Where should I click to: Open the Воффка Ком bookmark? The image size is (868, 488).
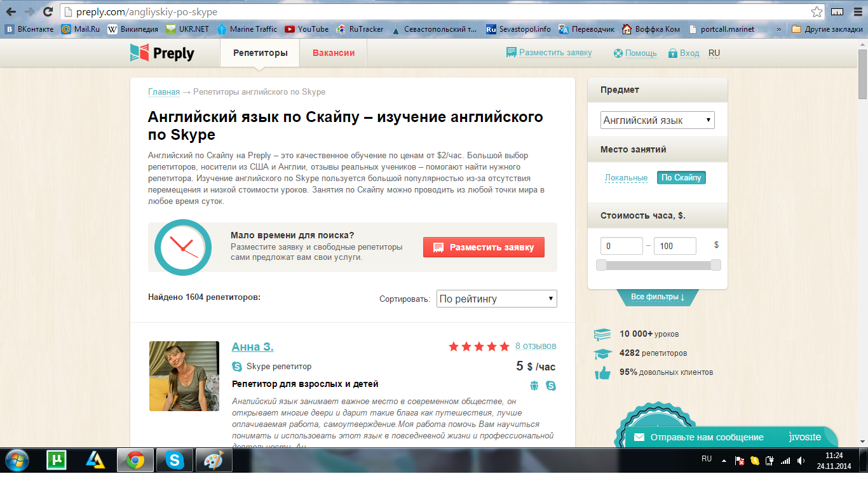[x=651, y=29]
